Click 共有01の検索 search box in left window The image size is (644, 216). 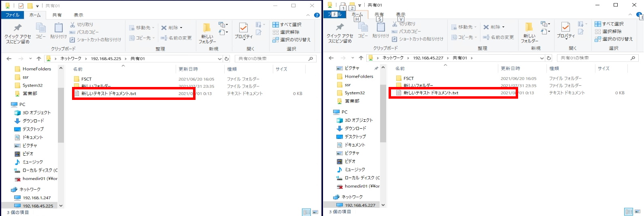tap(275, 59)
